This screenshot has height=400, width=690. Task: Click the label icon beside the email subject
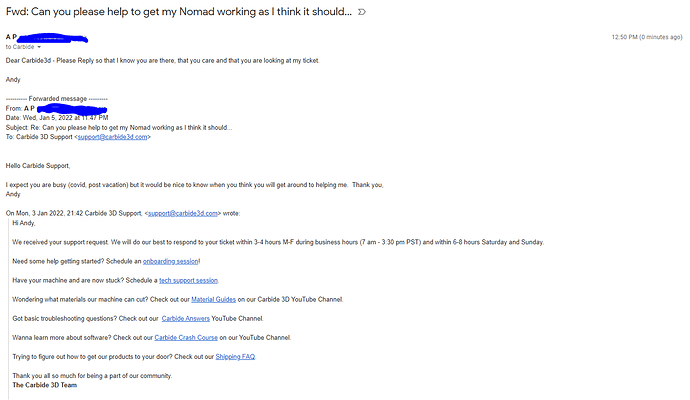pos(362,12)
